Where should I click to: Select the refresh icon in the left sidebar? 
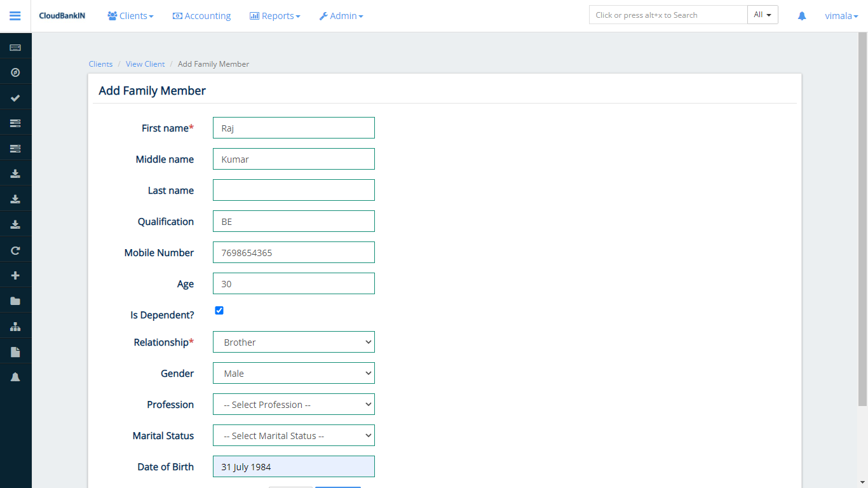[15, 250]
